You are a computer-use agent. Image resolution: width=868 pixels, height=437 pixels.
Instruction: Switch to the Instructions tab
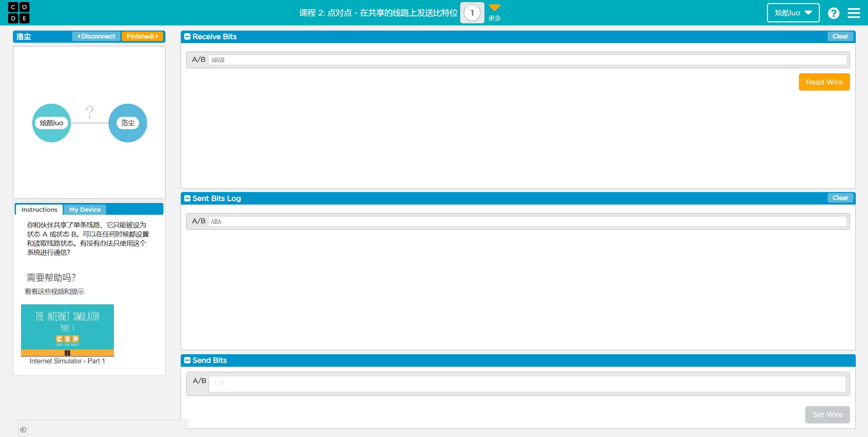[39, 210]
